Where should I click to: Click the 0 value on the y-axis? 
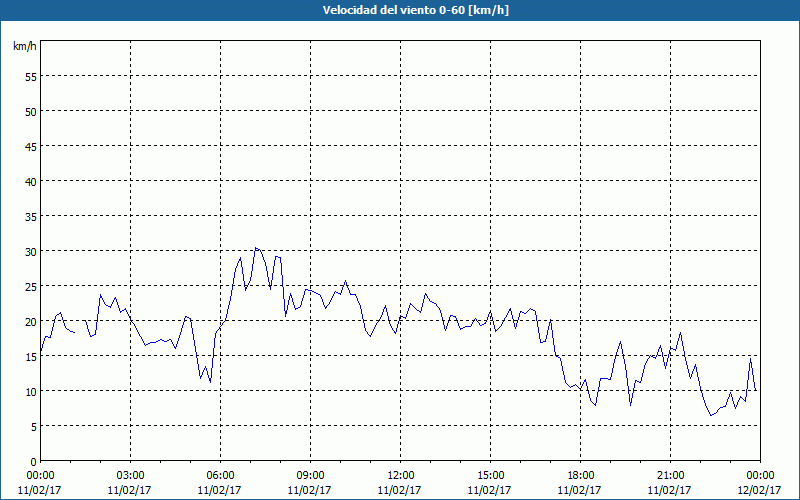[x=34, y=462]
